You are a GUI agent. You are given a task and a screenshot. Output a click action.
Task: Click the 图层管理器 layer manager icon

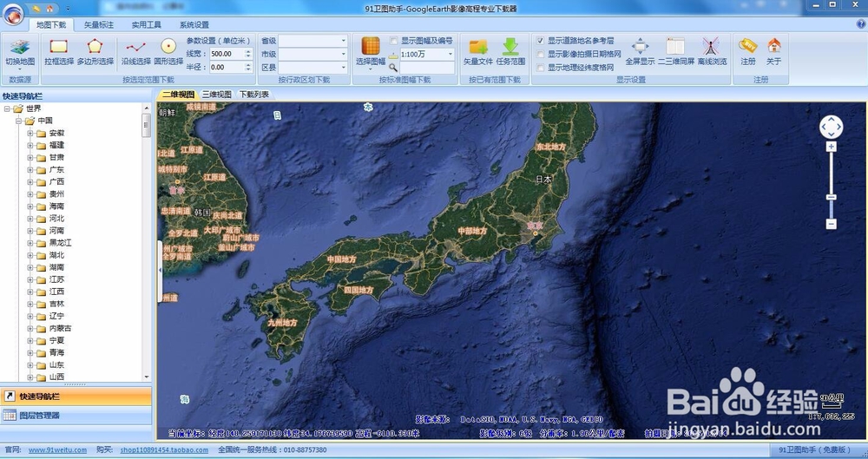tap(10, 416)
